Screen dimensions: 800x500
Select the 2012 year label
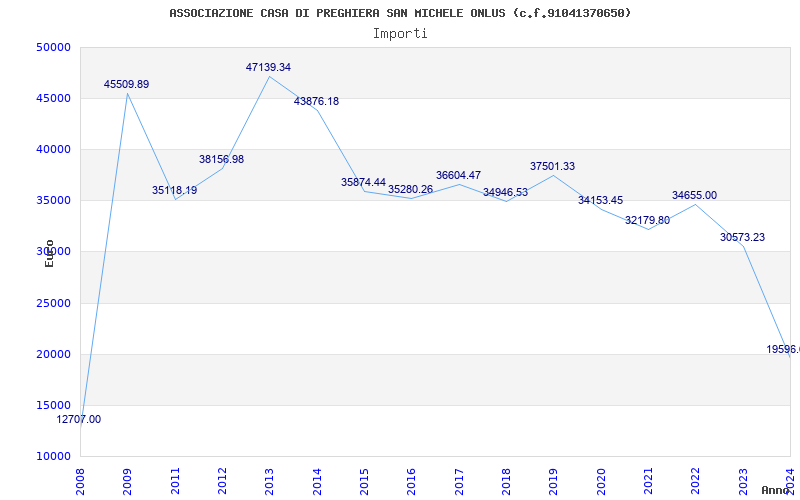222,481
